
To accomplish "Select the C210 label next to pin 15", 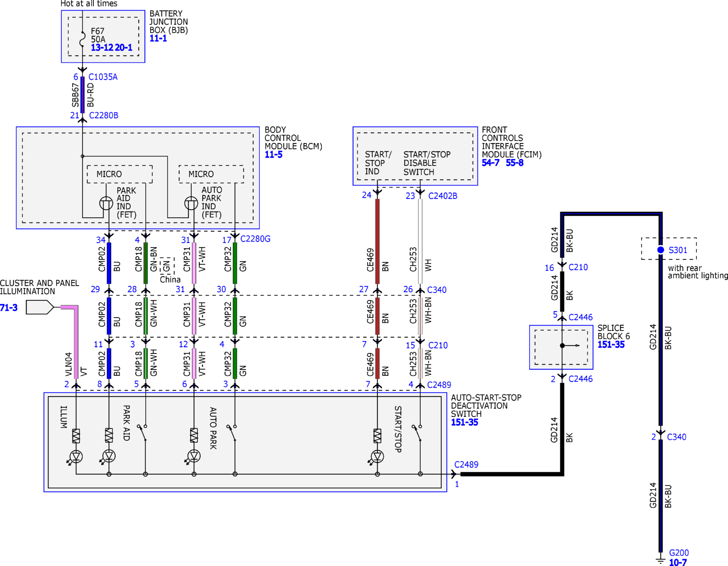I will (x=438, y=345).
